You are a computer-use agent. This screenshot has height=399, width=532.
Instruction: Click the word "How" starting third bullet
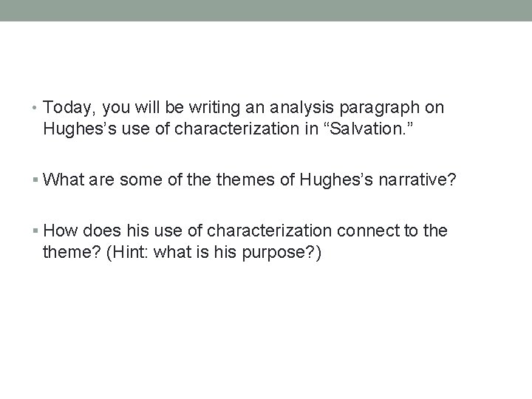click(x=61, y=231)
